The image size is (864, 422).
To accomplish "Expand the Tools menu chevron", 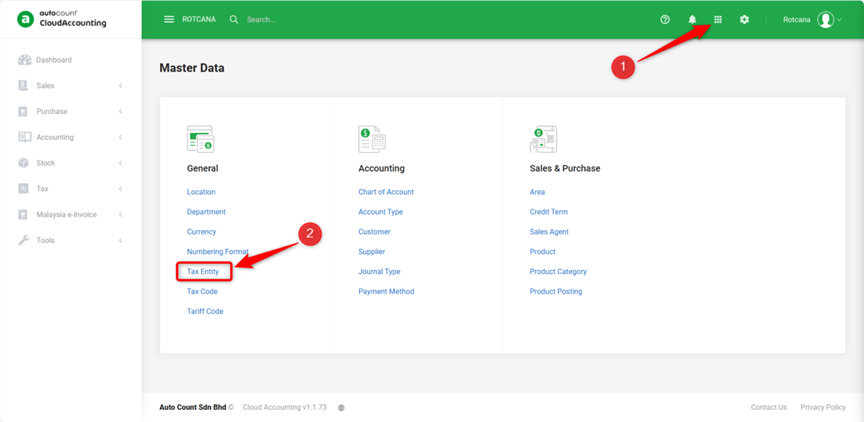I will [x=120, y=240].
